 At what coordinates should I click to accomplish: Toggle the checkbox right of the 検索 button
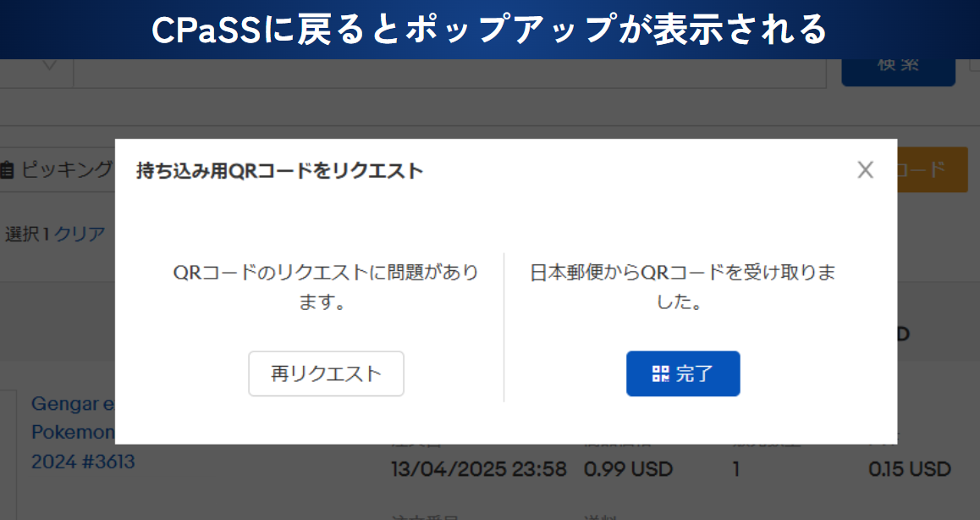[974, 65]
